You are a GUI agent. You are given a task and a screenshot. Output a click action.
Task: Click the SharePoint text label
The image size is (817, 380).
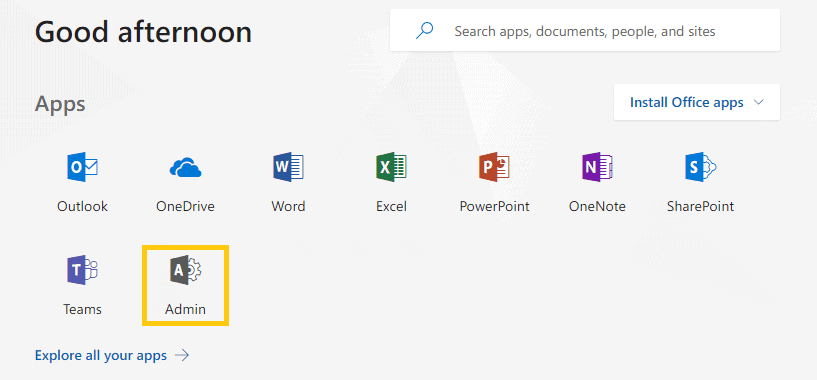700,206
